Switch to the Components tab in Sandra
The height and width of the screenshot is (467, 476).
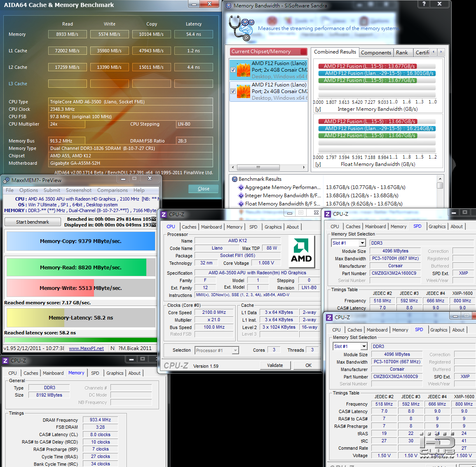(x=376, y=52)
